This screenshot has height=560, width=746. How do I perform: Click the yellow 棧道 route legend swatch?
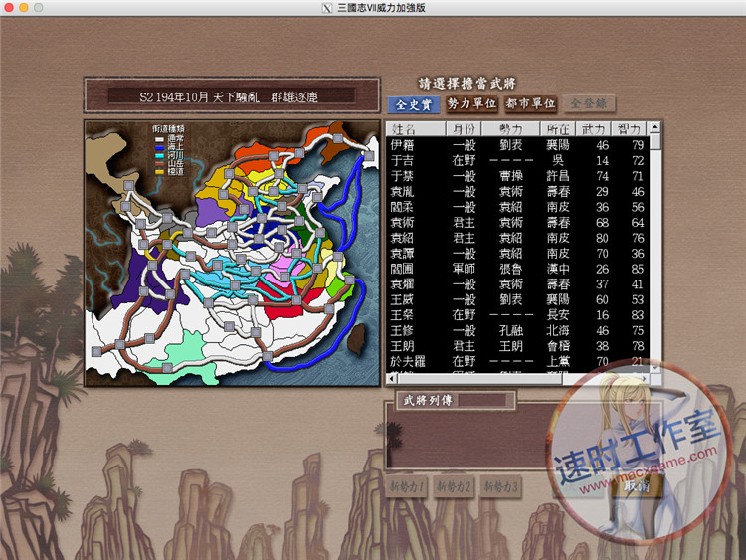(159, 172)
